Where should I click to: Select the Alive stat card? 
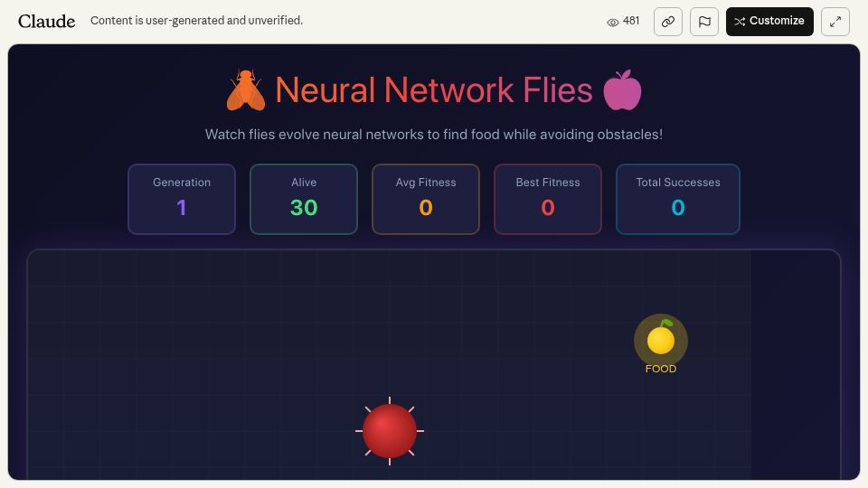(304, 199)
